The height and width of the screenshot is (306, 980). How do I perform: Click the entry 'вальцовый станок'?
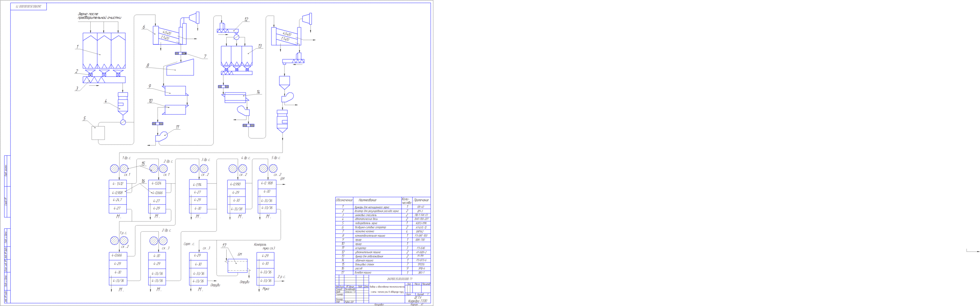point(365,264)
